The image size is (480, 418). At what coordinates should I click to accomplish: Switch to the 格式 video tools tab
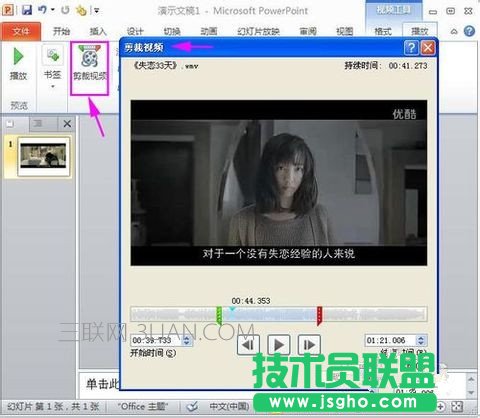point(383,32)
